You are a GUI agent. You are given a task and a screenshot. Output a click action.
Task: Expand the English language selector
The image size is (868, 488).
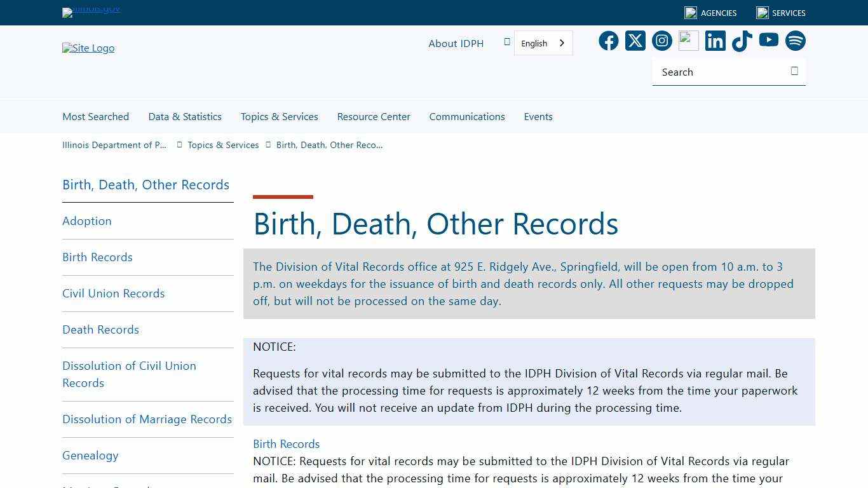543,43
